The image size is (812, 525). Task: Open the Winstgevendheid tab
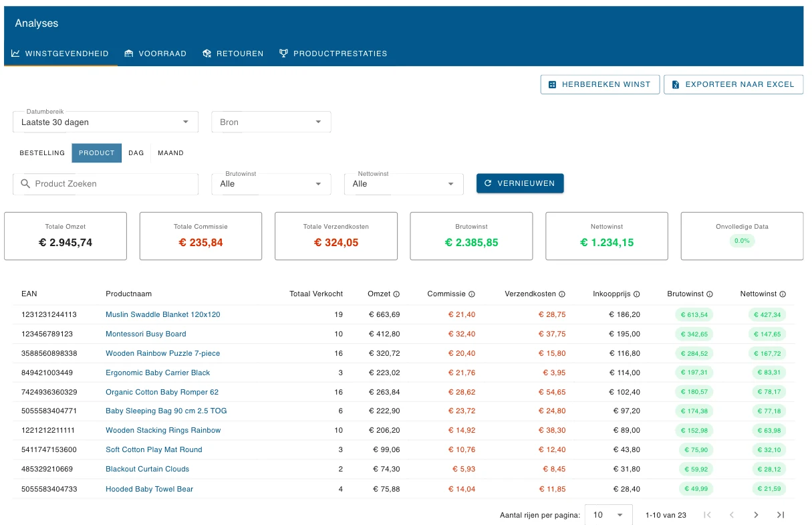point(61,54)
